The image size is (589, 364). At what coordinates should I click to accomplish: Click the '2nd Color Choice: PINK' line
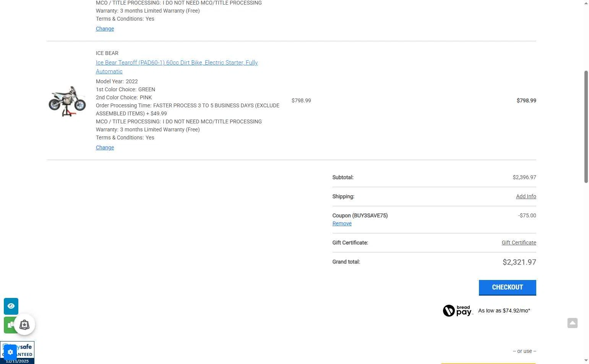(124, 97)
